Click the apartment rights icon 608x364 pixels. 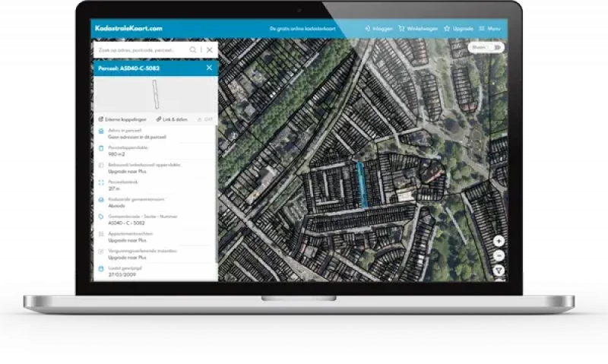coord(101,234)
